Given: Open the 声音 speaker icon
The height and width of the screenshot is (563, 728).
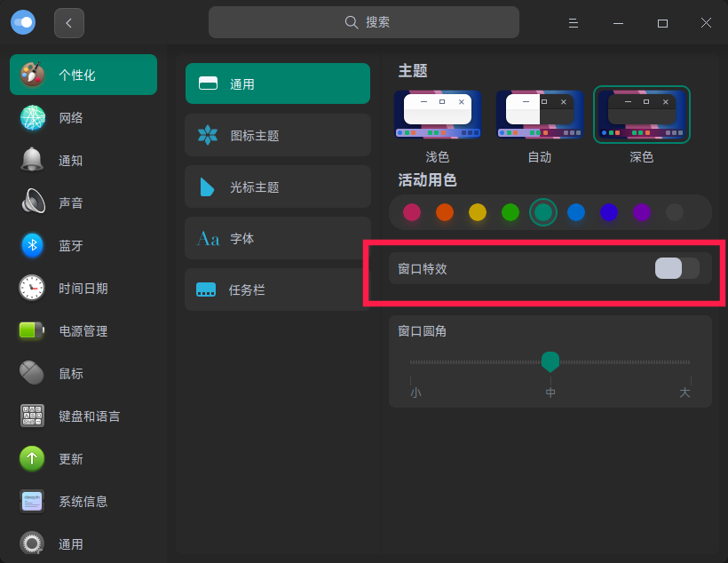Looking at the screenshot, I should coord(34,202).
